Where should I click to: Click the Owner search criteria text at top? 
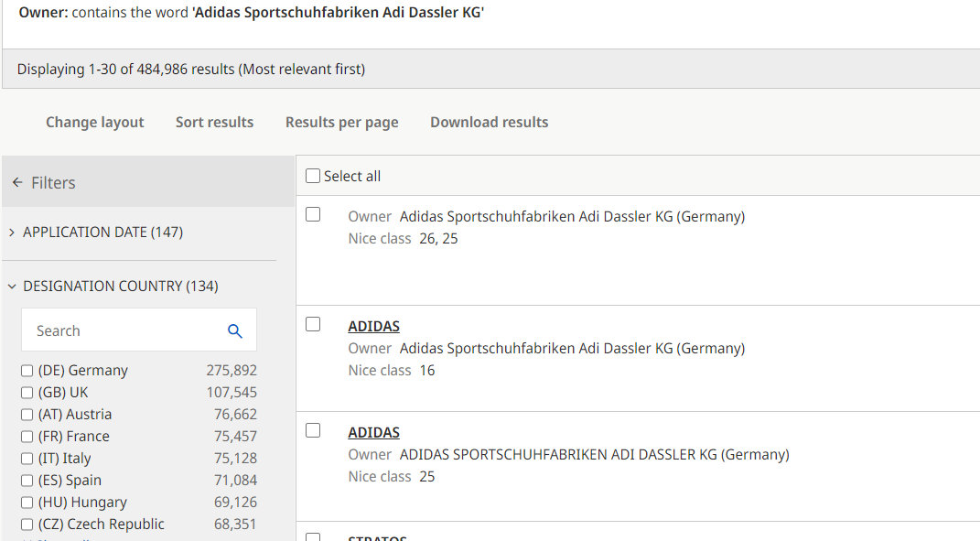click(252, 13)
